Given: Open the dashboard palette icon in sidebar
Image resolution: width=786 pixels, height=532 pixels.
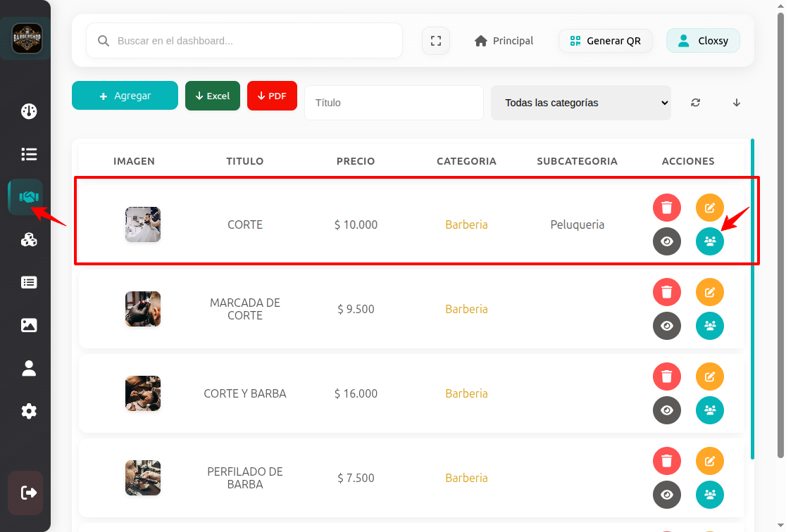Looking at the screenshot, I should point(29,111).
